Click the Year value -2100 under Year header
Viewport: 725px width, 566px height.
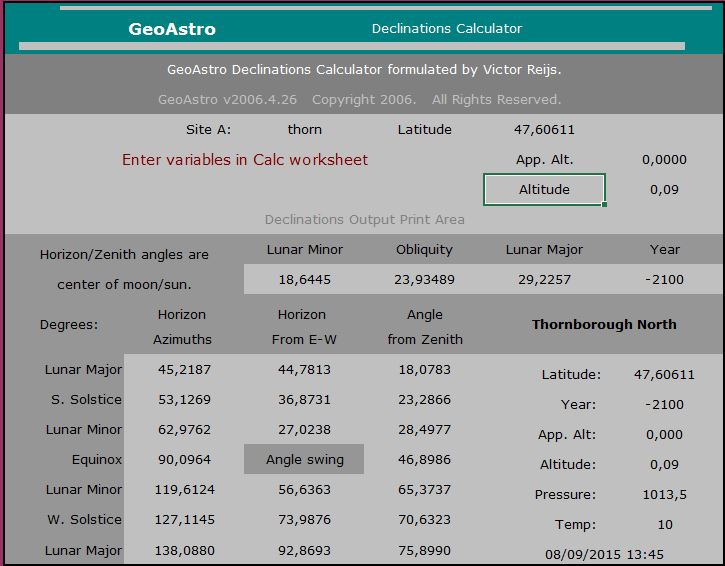pyautogui.click(x=664, y=280)
